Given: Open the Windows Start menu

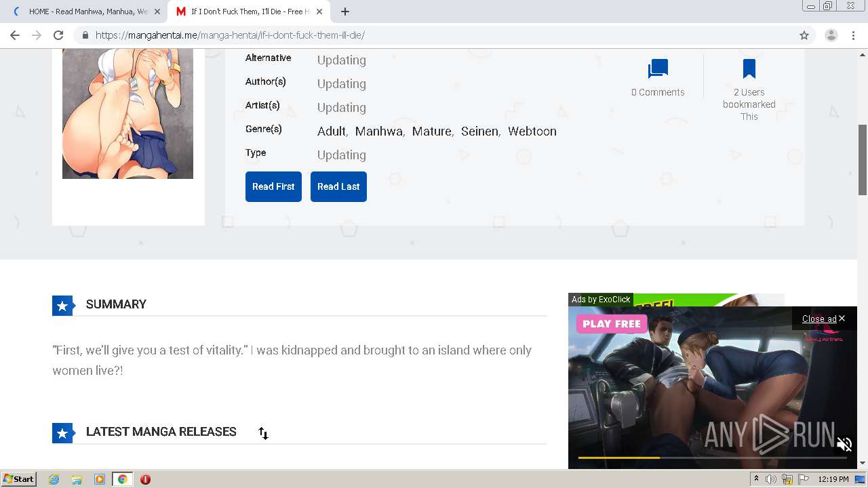Looking at the screenshot, I should point(19,479).
